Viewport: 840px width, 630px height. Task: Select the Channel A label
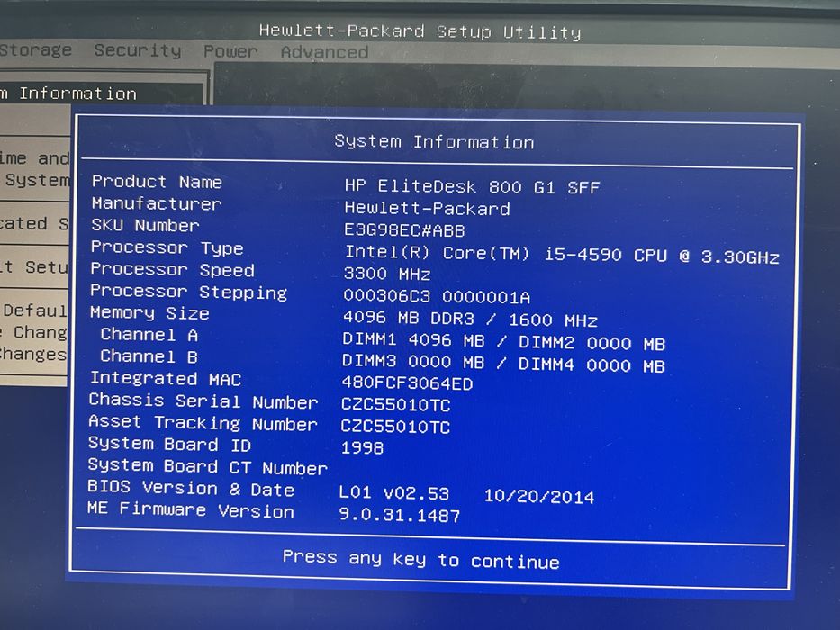149,335
